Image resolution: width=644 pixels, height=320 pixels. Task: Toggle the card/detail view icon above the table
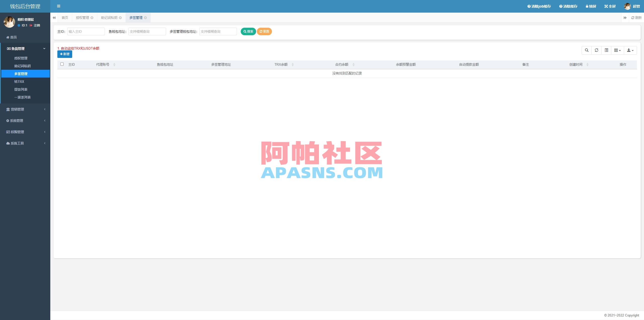click(x=606, y=50)
